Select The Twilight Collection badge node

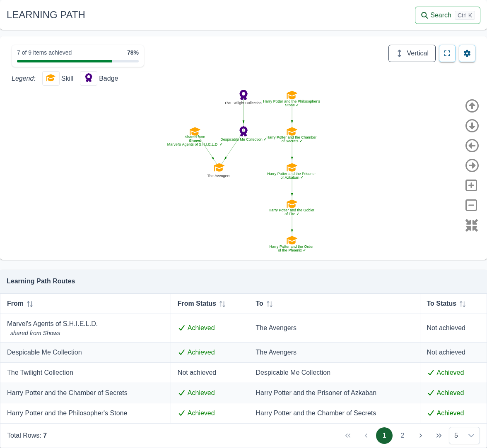[243, 95]
